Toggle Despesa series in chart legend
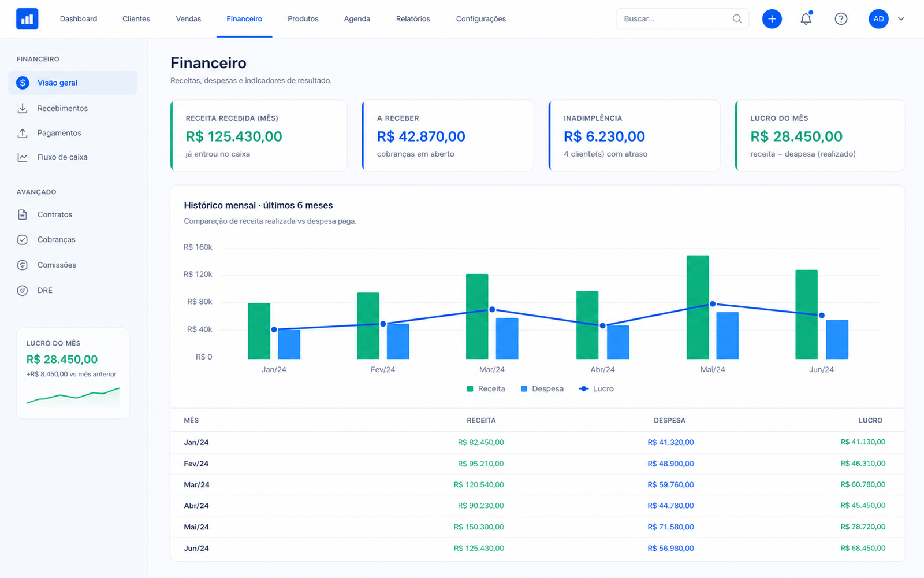Screen dimensions: 924x578 coord(542,389)
